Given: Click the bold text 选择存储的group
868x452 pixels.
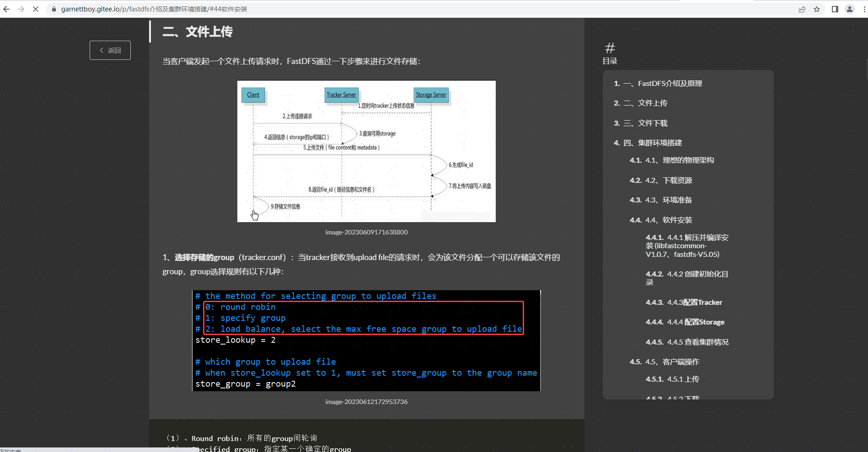Looking at the screenshot, I should point(204,257).
